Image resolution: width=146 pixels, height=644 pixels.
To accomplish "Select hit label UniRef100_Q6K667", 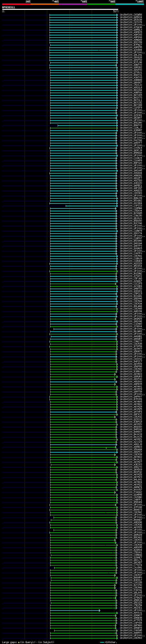I will coord(131,82).
